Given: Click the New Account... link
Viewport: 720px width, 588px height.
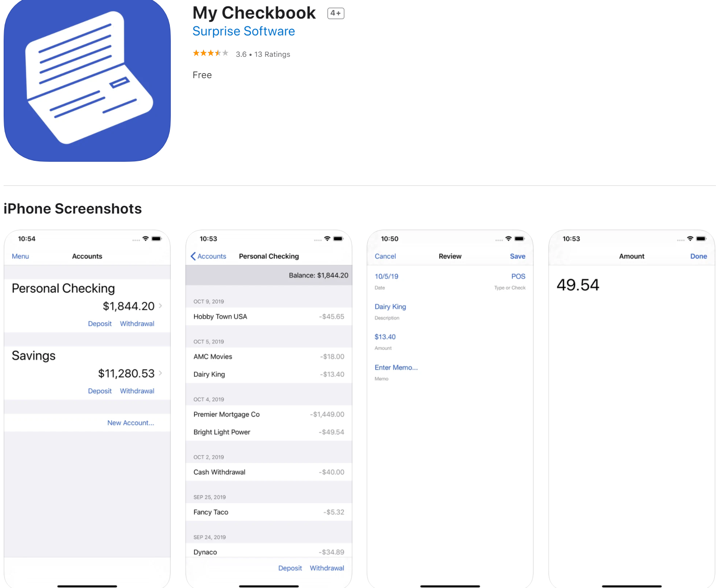Looking at the screenshot, I should 131,423.
